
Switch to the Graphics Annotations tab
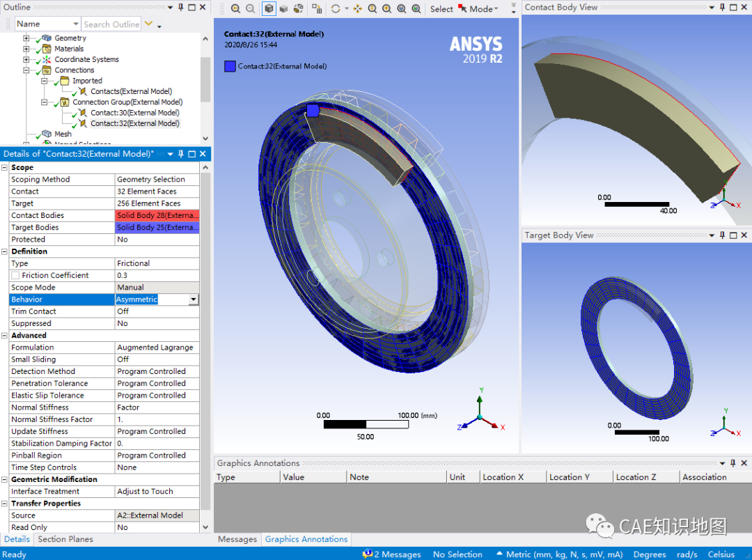point(306,539)
